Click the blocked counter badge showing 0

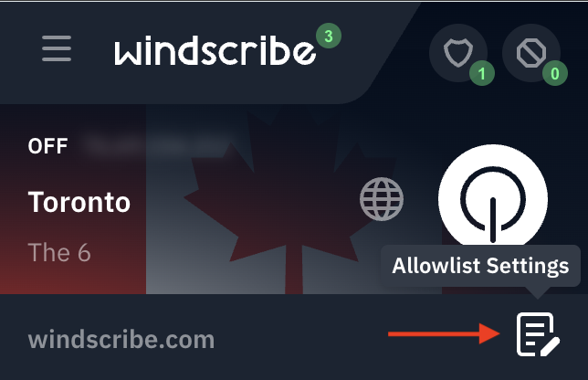[x=555, y=73]
